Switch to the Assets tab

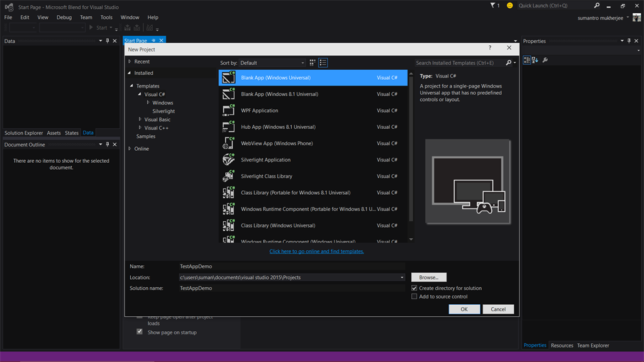54,133
